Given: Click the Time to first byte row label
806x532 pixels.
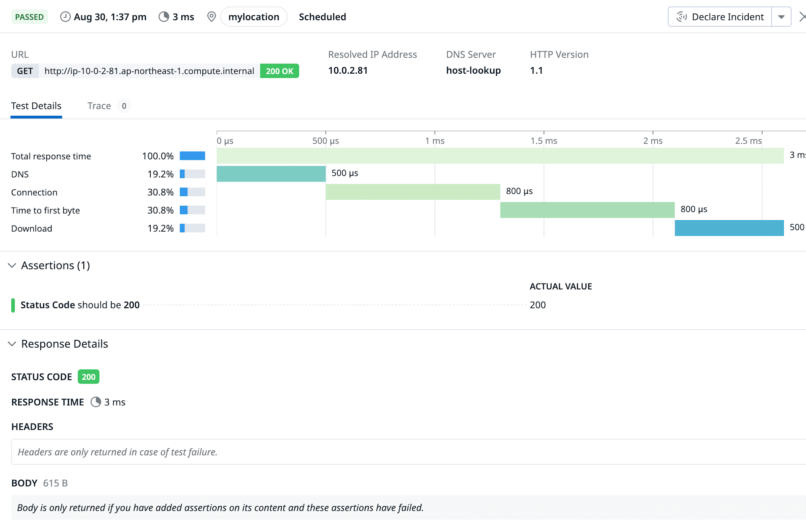Looking at the screenshot, I should tap(46, 210).
